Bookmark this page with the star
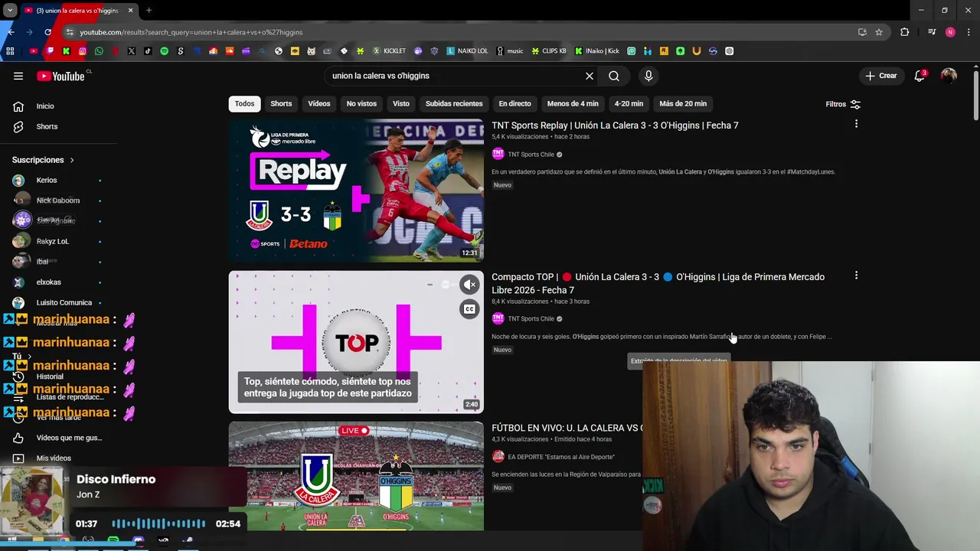 click(879, 32)
